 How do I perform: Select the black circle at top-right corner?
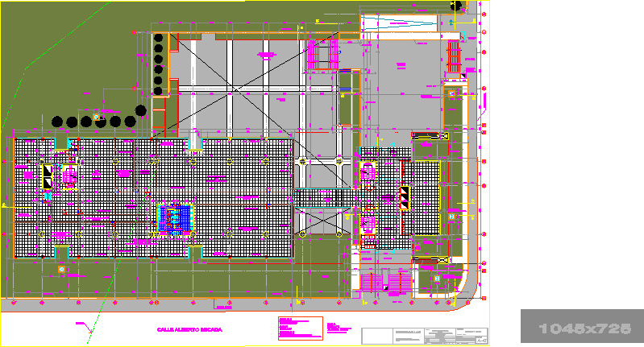tap(457, 6)
